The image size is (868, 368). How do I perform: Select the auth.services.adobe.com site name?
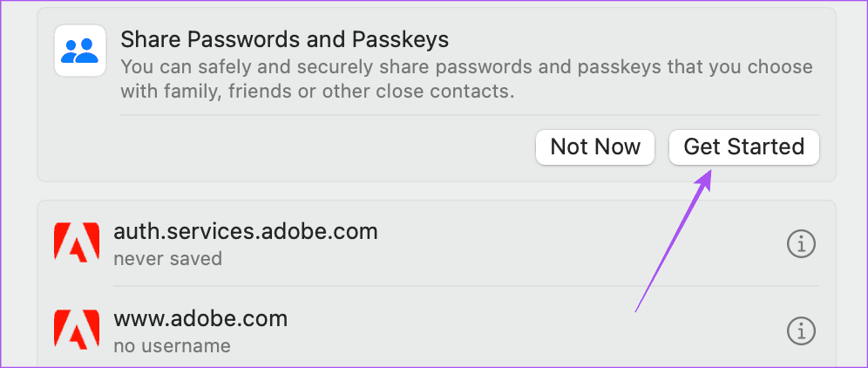pos(245,231)
